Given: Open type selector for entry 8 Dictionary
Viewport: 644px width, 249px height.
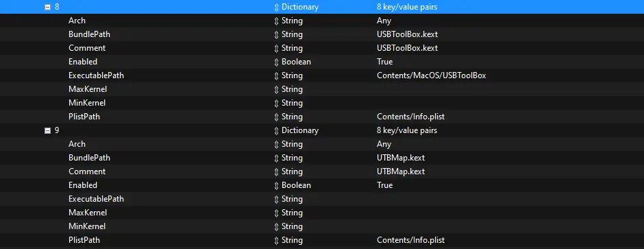Looking at the screenshot, I should 276,7.
